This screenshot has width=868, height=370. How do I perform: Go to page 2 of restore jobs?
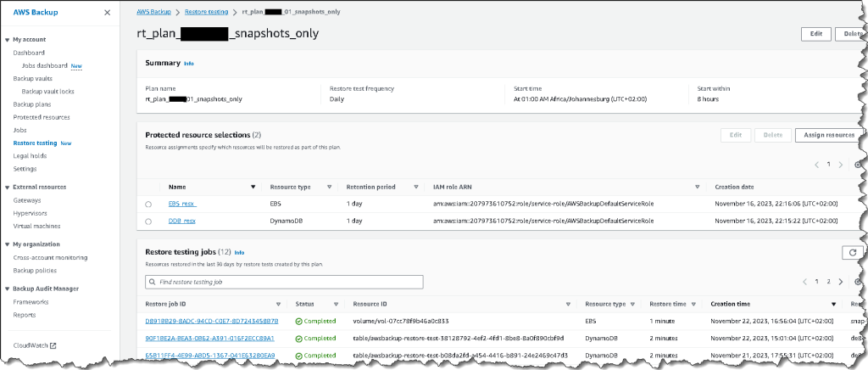[829, 282]
